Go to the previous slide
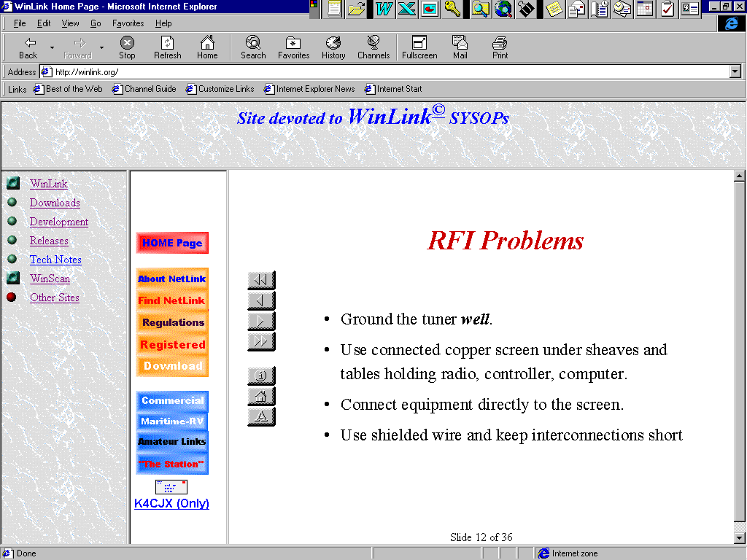This screenshot has height=560, width=747. (x=261, y=301)
